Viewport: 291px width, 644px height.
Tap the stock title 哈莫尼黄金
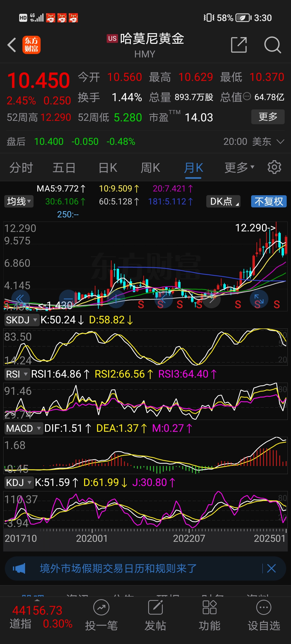(152, 39)
